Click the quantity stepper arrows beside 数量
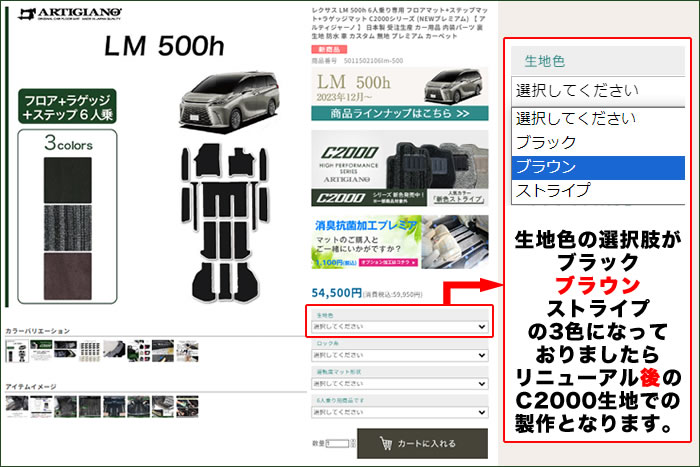Viewport: 700px width, 467px height. [353, 443]
